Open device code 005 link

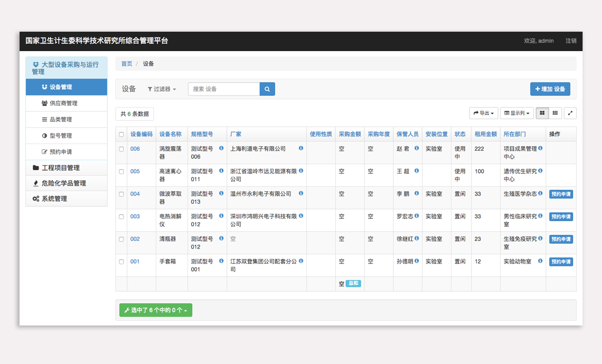click(135, 171)
